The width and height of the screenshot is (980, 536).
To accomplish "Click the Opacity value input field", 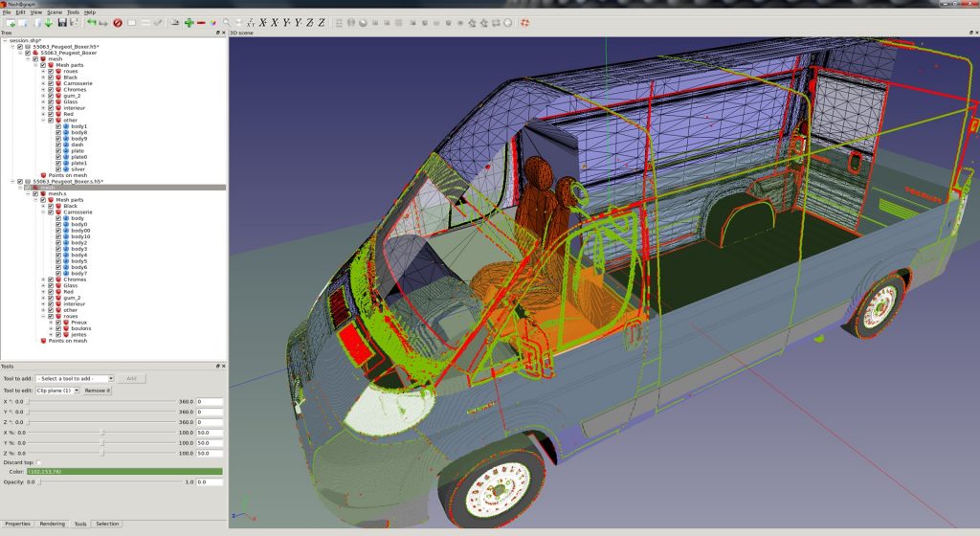I will click(x=209, y=482).
